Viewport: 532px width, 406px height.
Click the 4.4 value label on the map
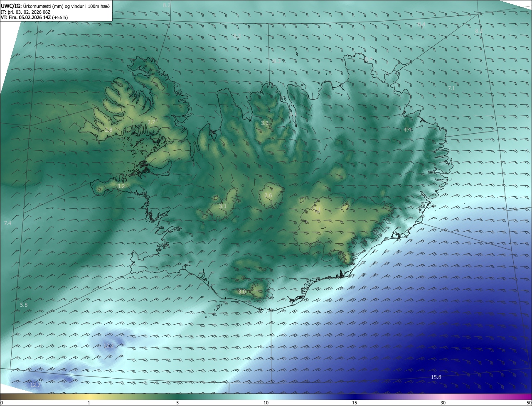point(407,130)
